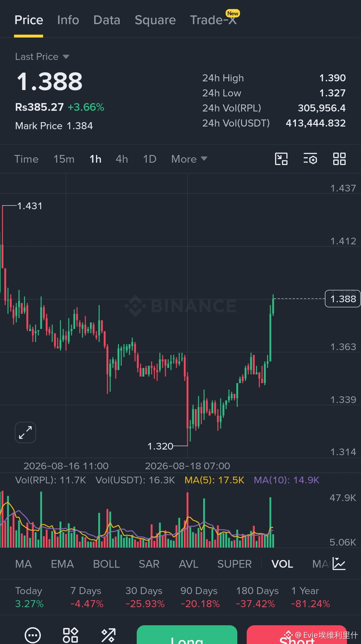The image size is (361, 644).
Task: Tap the 7 Days -4.47% performance
Action: (x=87, y=597)
